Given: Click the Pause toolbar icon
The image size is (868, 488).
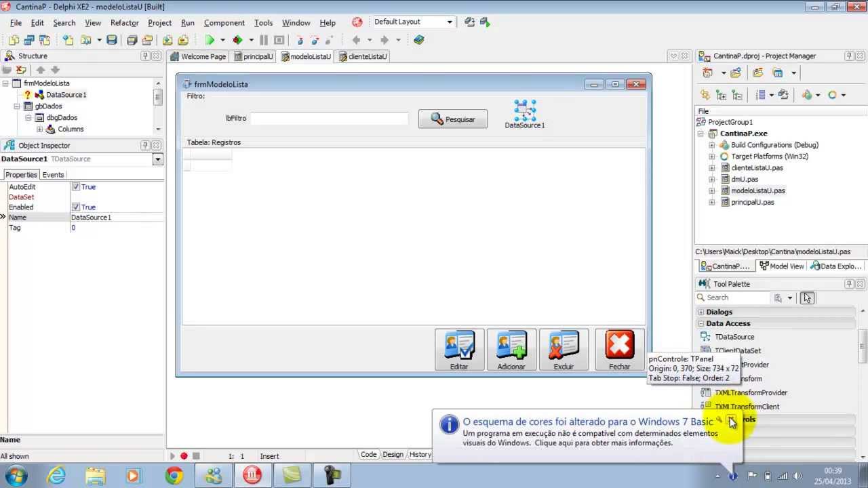Looking at the screenshot, I should click(x=264, y=40).
